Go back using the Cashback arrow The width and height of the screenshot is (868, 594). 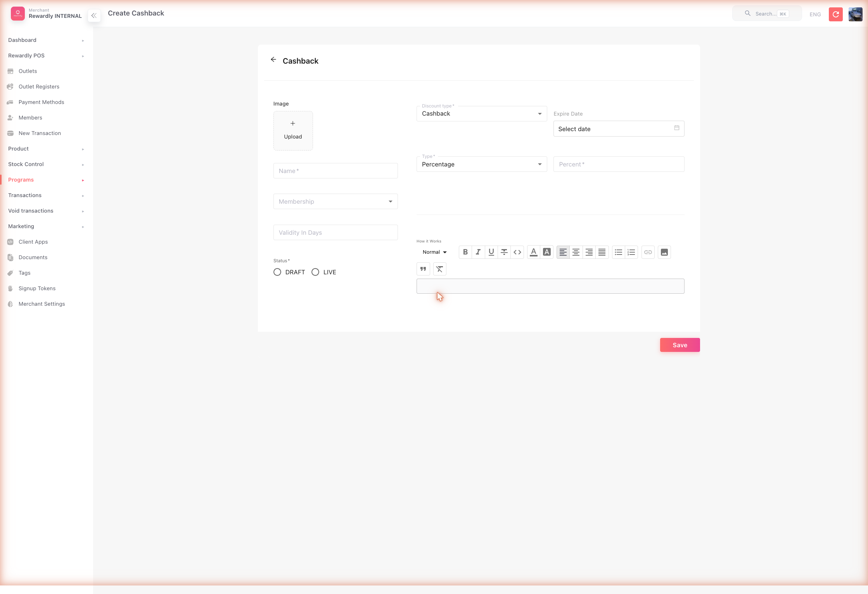pyautogui.click(x=273, y=60)
